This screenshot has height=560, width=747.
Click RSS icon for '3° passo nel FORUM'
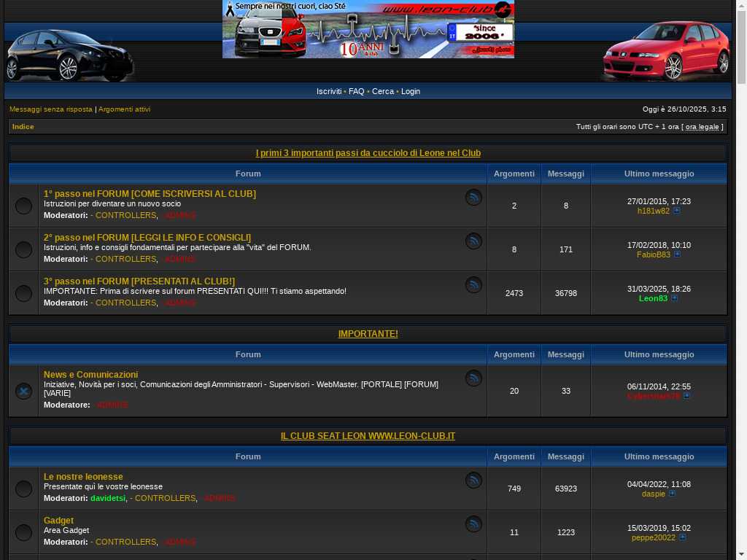coord(473,285)
